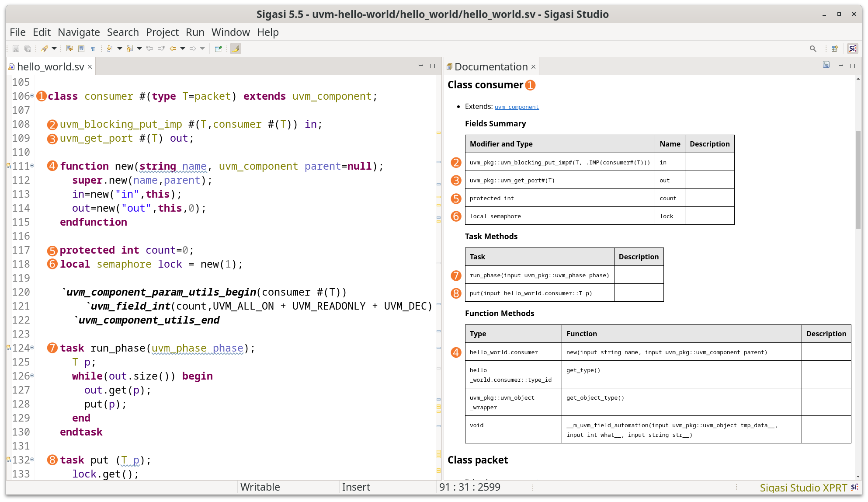Click Next Edit Location icon

tap(161, 49)
